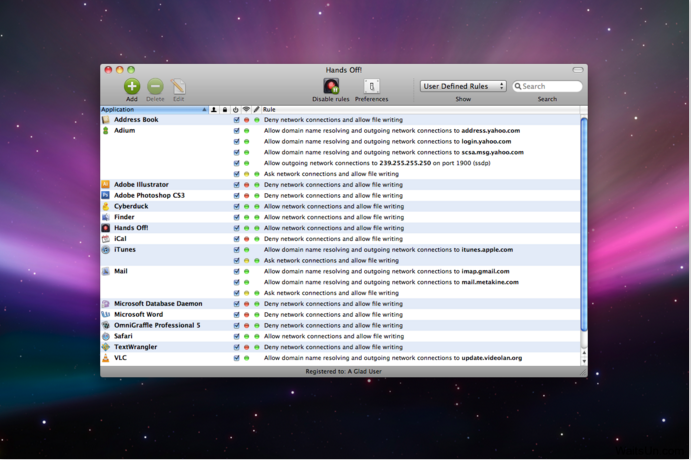
Task: Click the user column header icon
Action: pyautogui.click(x=214, y=110)
